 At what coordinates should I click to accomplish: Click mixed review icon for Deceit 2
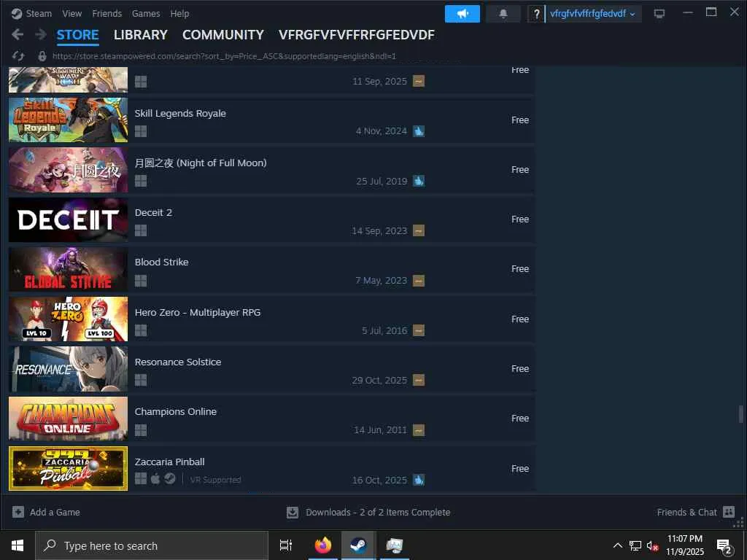coord(418,230)
